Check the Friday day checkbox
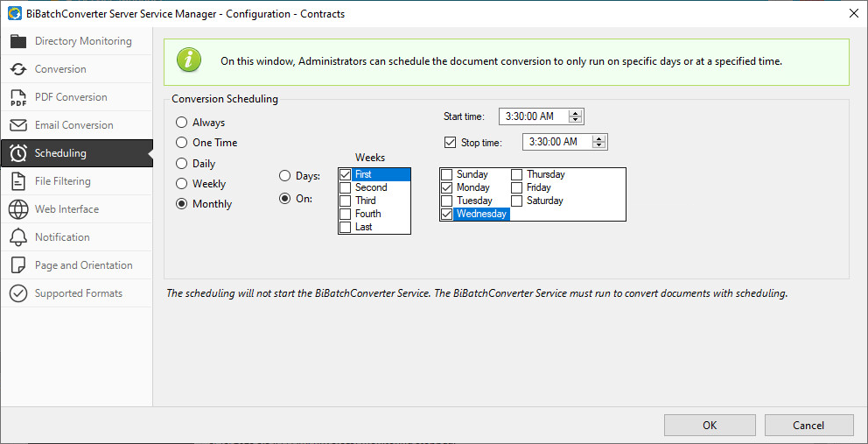Viewport: 868px width, 444px height. pos(517,187)
